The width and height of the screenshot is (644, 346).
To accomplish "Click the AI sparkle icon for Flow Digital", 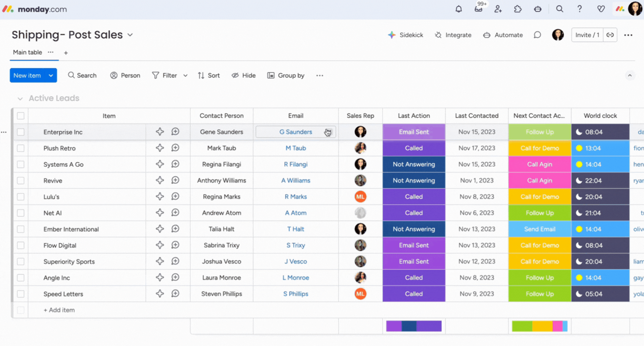I will pos(160,245).
